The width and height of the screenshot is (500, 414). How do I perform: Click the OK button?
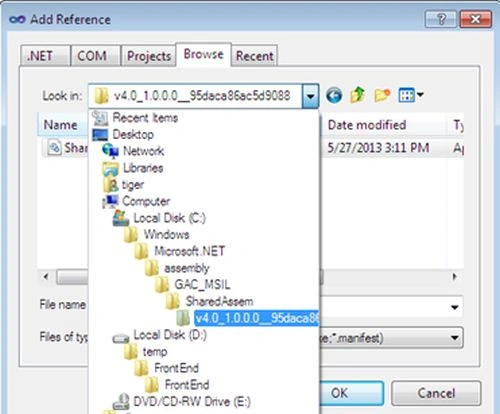pyautogui.click(x=351, y=393)
